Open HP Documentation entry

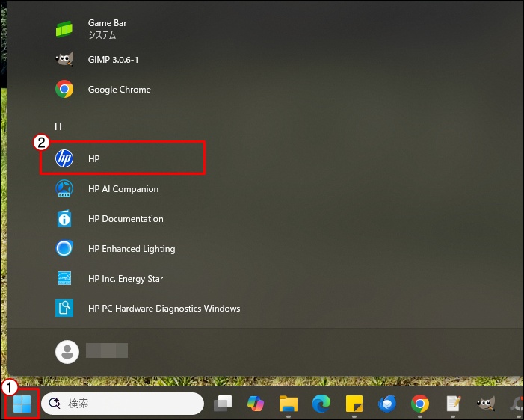[125, 219]
